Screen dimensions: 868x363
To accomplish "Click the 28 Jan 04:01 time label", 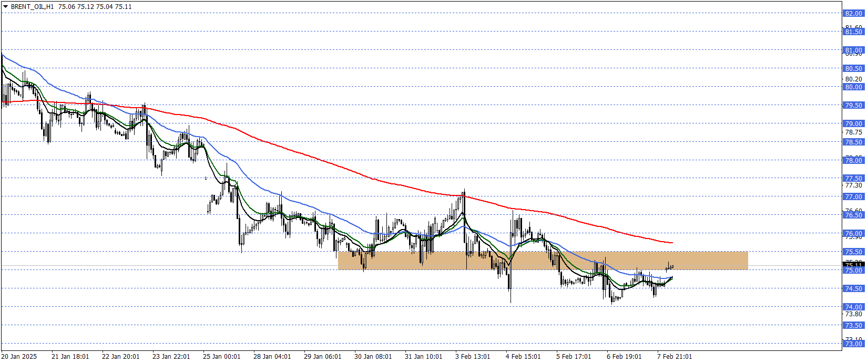I will click(272, 357).
